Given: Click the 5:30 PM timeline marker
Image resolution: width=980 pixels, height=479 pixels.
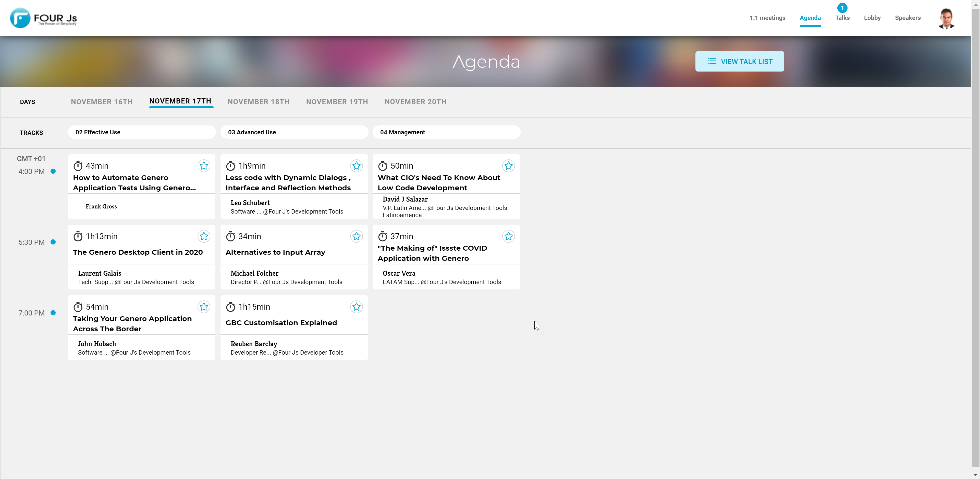Looking at the screenshot, I should [x=53, y=242].
